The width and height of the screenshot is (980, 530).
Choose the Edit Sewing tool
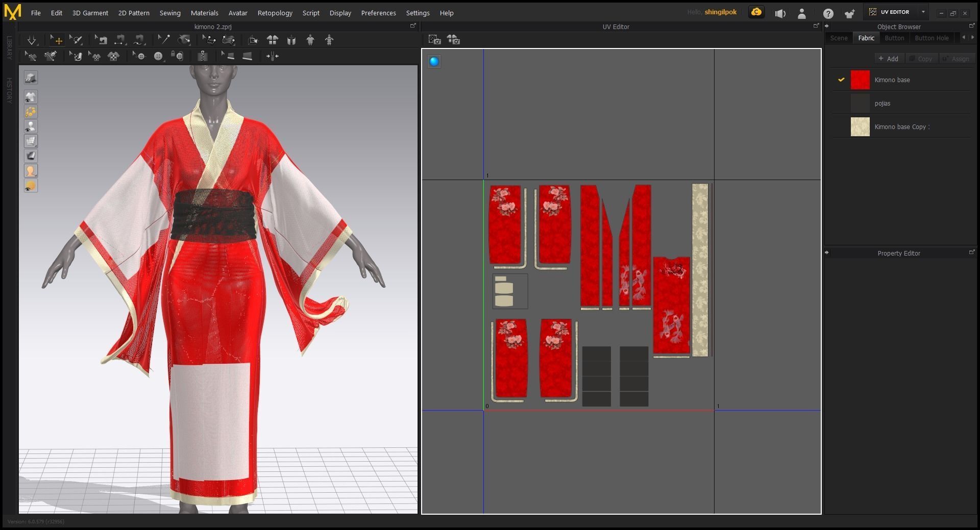click(x=101, y=40)
